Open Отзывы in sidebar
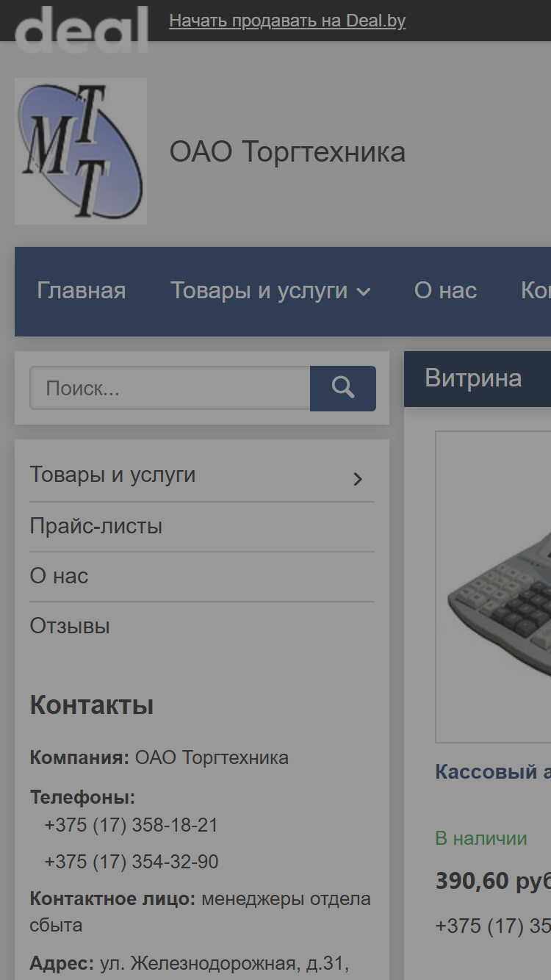The width and height of the screenshot is (551, 980). point(70,626)
